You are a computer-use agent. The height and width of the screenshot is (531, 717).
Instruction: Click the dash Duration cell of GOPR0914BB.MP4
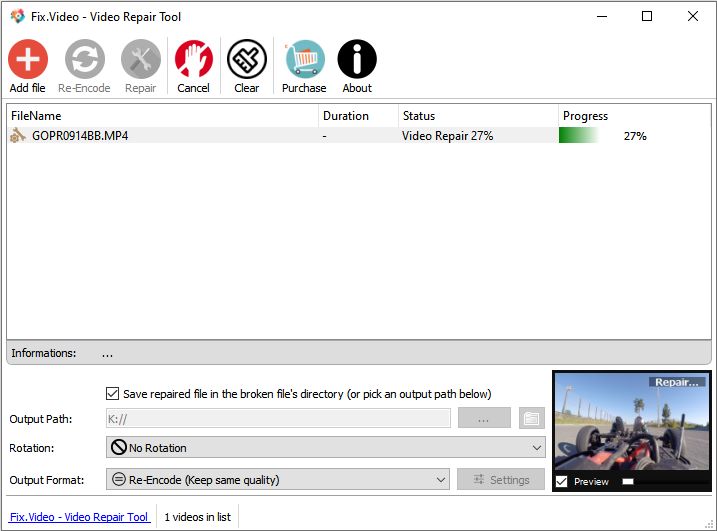[x=324, y=136]
